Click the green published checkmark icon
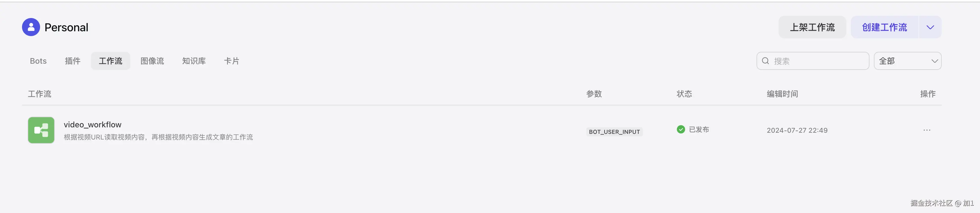980x213 pixels. pyautogui.click(x=681, y=130)
